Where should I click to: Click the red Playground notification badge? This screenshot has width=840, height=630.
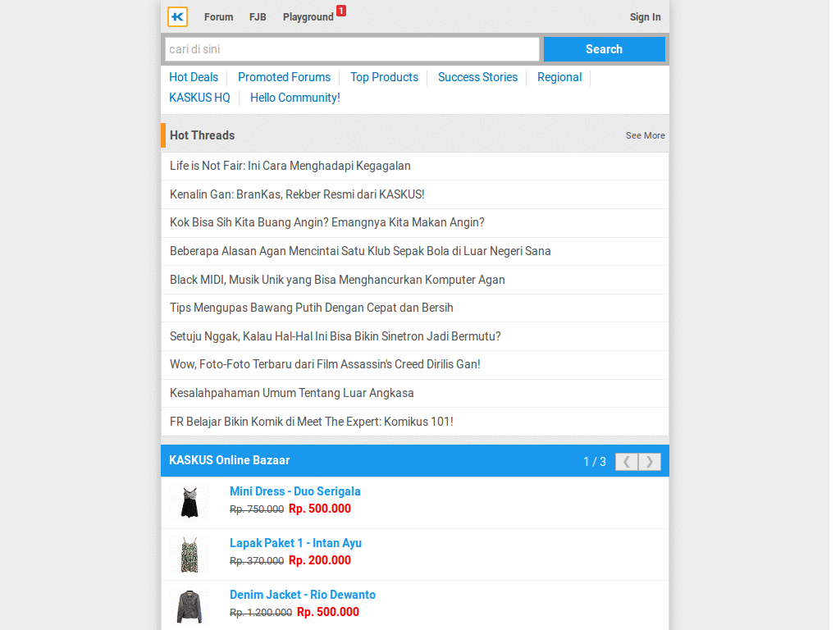[x=341, y=11]
